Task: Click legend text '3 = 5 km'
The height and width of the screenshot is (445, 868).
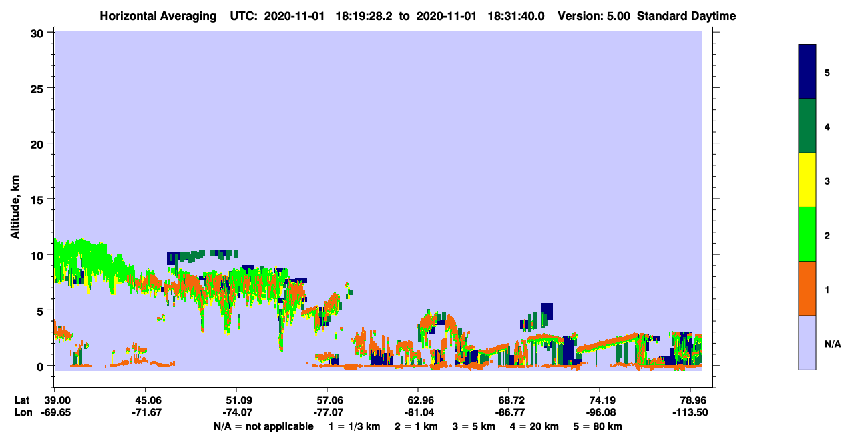Action: click(474, 426)
